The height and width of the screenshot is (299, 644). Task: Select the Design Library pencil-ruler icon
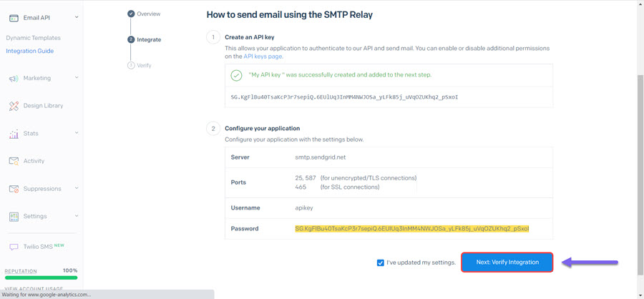pos(14,106)
